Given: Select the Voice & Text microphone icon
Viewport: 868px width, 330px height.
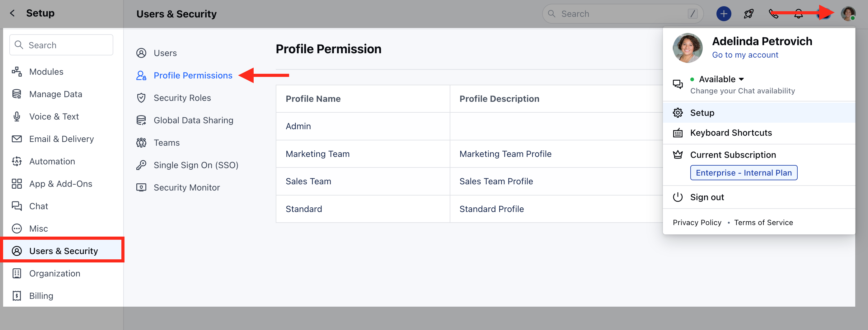Looking at the screenshot, I should pyautogui.click(x=16, y=116).
